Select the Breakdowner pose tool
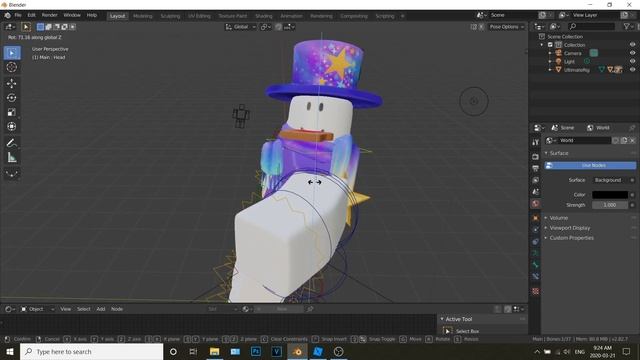 12,174
